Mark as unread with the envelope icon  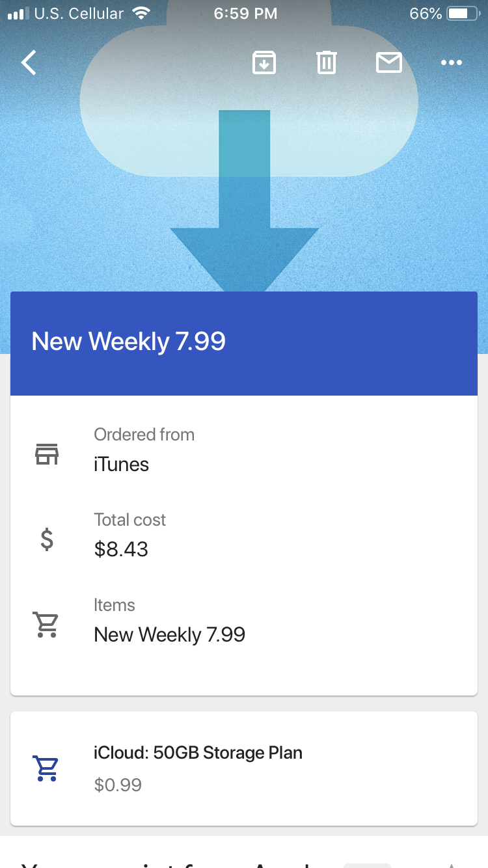point(389,63)
